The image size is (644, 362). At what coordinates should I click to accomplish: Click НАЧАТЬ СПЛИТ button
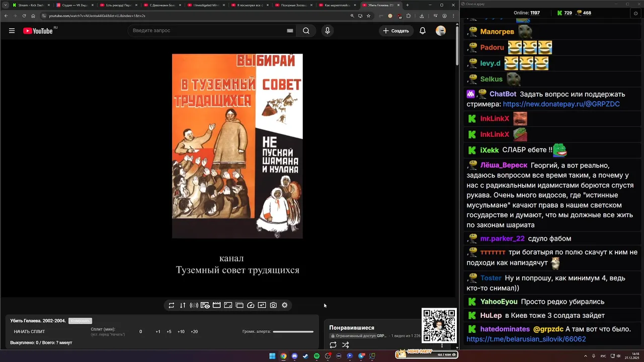pyautogui.click(x=30, y=332)
